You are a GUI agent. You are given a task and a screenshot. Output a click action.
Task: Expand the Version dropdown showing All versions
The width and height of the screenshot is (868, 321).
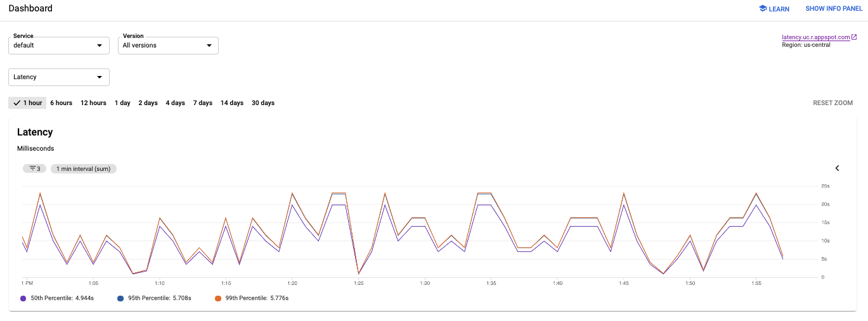tap(168, 46)
